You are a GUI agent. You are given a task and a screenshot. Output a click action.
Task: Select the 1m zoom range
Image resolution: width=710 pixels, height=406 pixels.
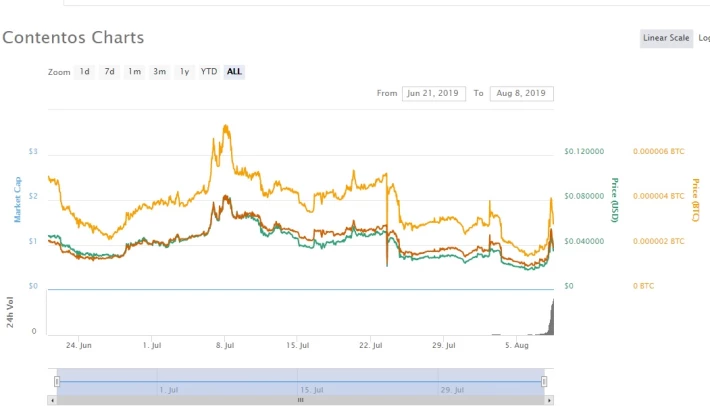(134, 72)
